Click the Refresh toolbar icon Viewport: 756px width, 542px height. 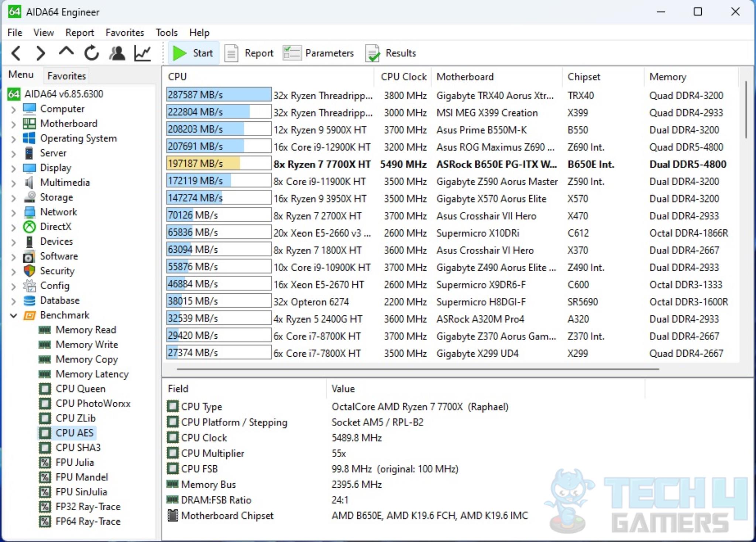(x=92, y=53)
